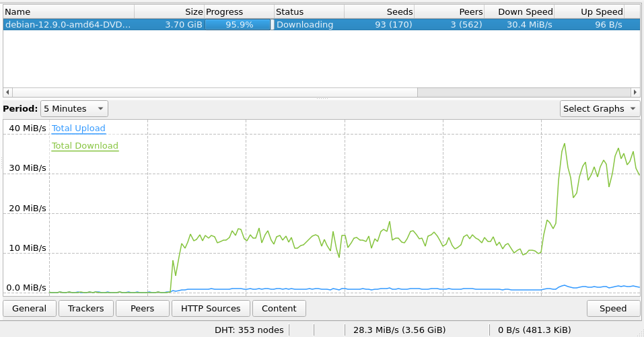Click the Downloading status cell

(305, 25)
